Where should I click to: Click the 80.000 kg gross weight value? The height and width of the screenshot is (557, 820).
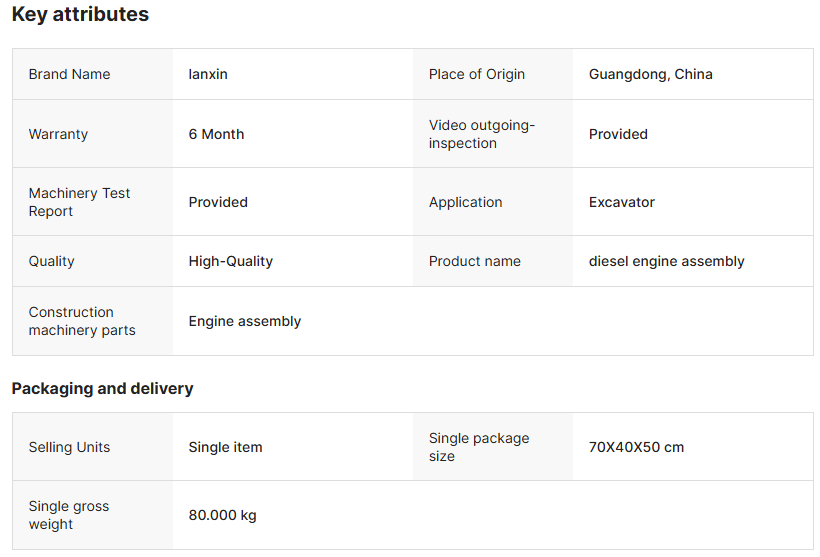click(x=222, y=515)
